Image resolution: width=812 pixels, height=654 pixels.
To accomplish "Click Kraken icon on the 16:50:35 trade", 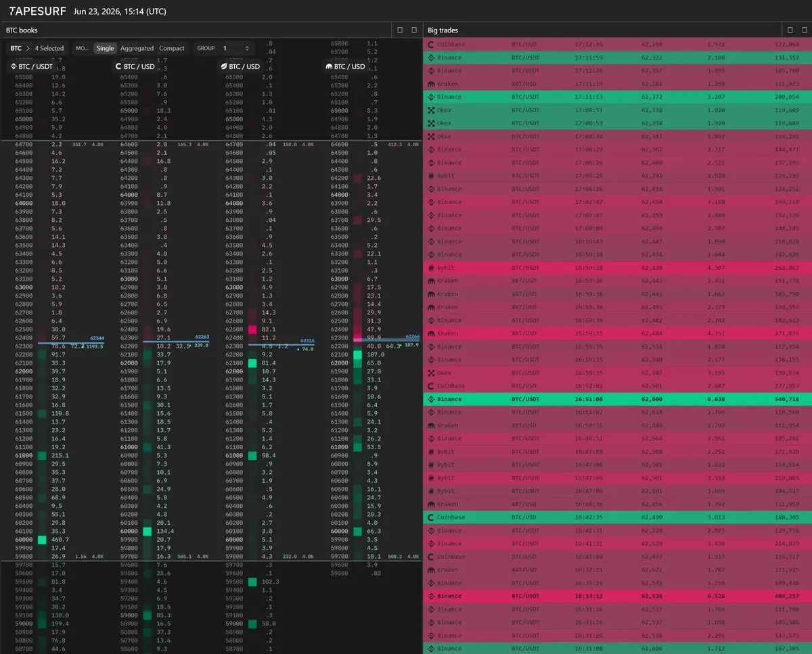I will (x=430, y=425).
